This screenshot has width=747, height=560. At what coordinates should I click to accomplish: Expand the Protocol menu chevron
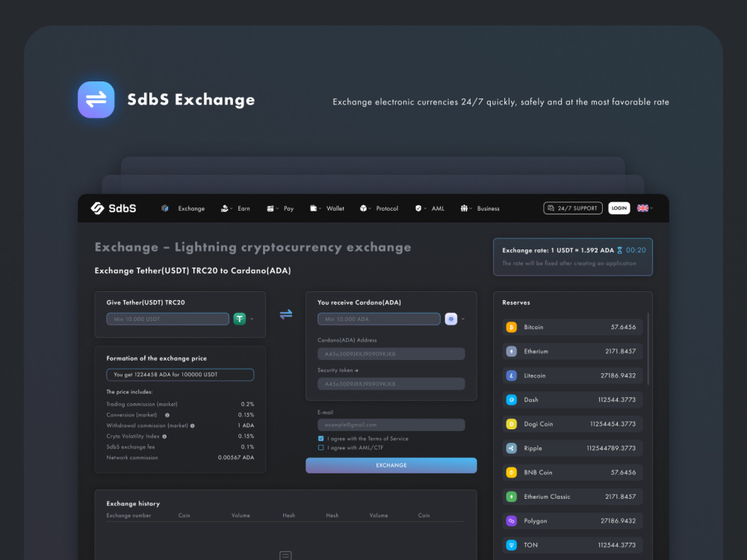click(370, 208)
